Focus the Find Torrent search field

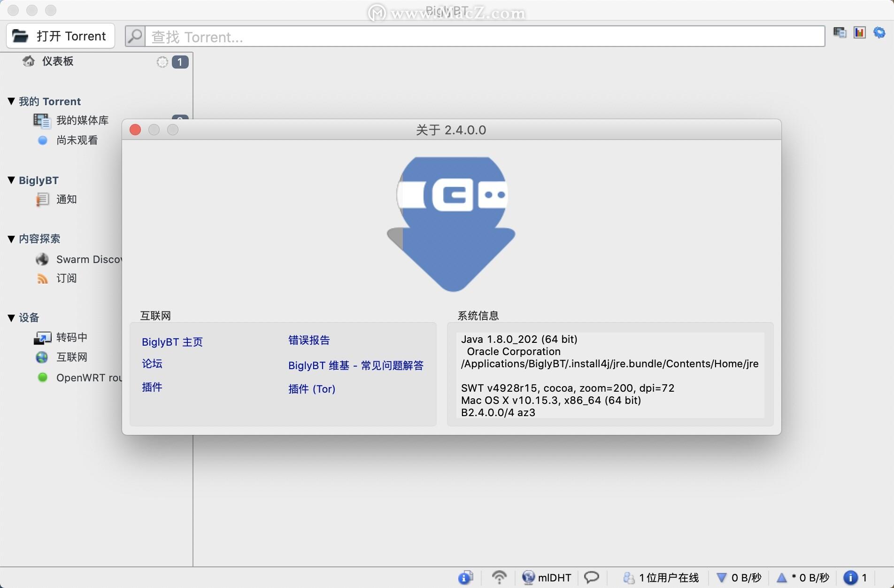coord(485,36)
